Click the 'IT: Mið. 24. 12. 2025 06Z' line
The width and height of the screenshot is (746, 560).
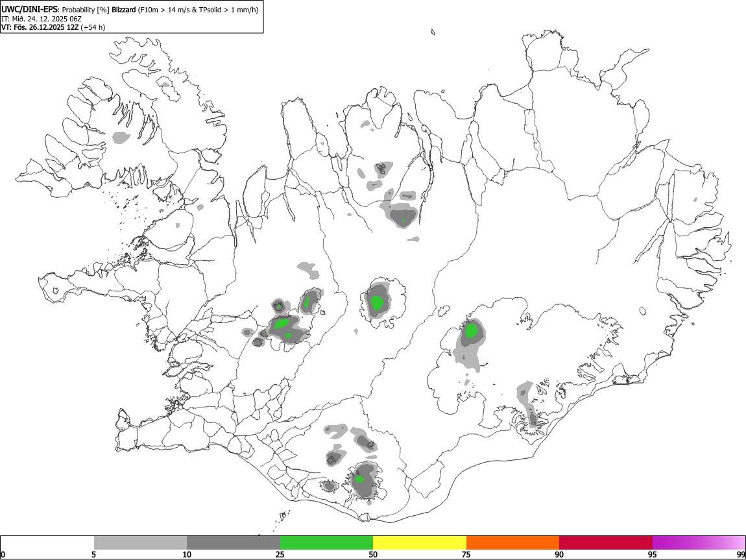pyautogui.click(x=42, y=19)
